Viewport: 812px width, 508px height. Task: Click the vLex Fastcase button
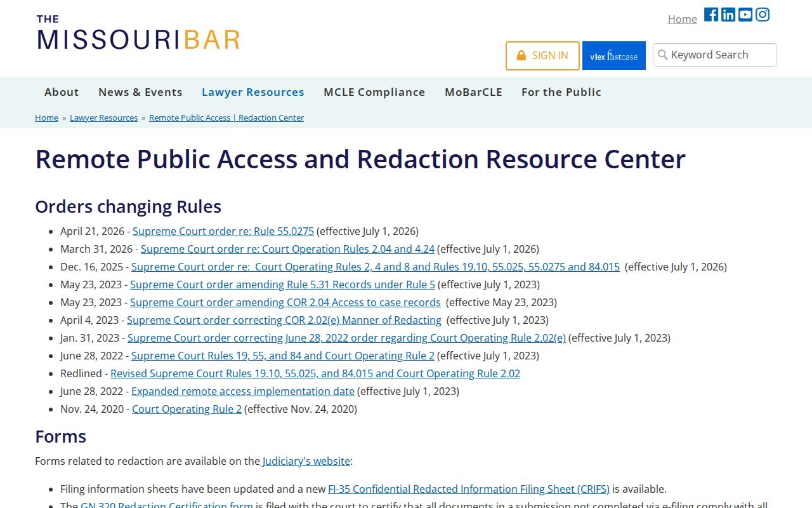[614, 56]
